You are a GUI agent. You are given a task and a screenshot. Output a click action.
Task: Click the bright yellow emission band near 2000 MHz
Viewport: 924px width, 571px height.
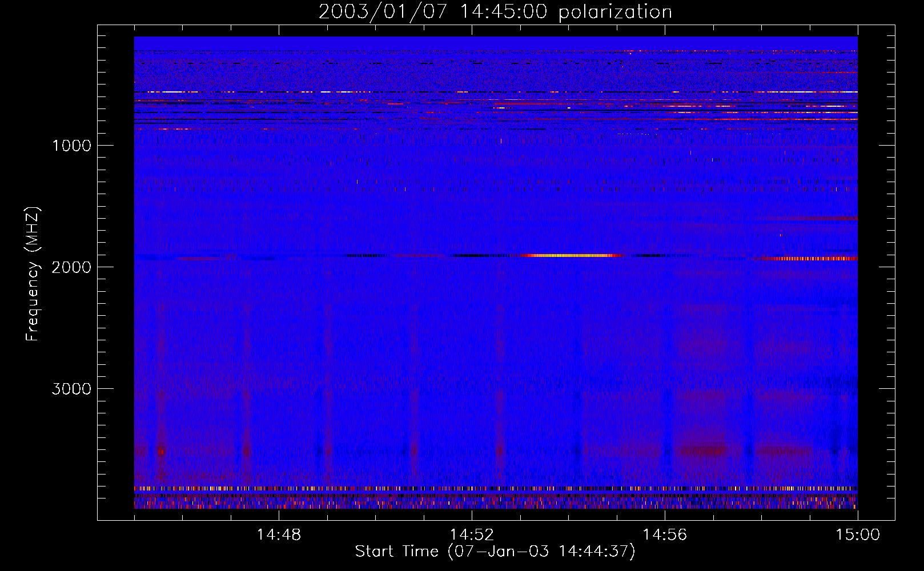571,256
